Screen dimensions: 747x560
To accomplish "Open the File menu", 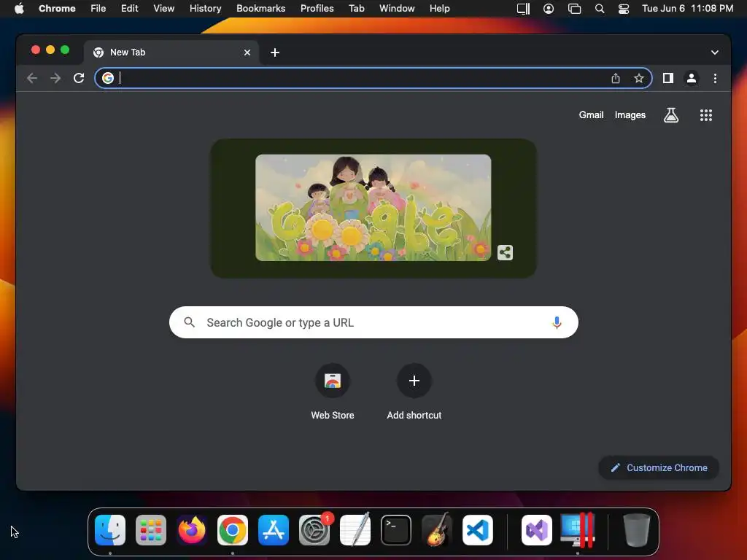I will (x=98, y=9).
